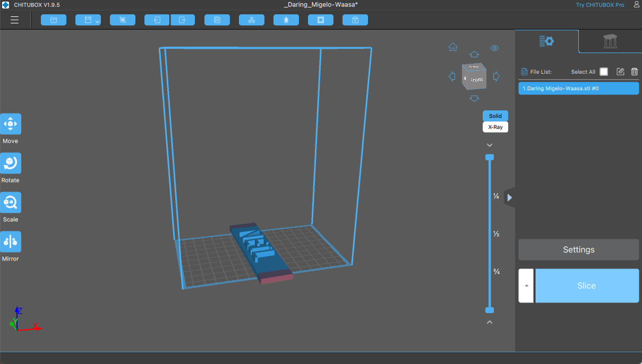Choose the Mirror tool
This screenshot has width=642, height=364.
pos(11,241)
